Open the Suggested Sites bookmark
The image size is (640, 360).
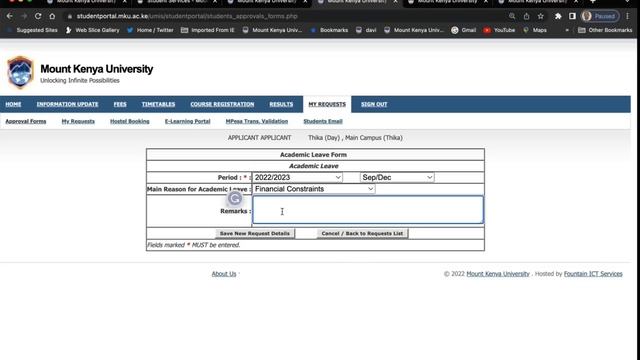[32, 30]
